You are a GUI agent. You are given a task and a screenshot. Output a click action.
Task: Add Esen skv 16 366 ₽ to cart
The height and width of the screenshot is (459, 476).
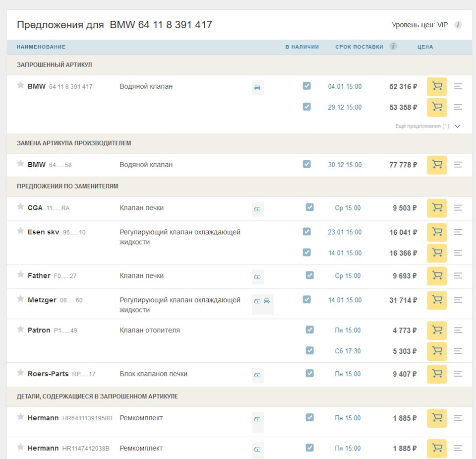click(436, 253)
